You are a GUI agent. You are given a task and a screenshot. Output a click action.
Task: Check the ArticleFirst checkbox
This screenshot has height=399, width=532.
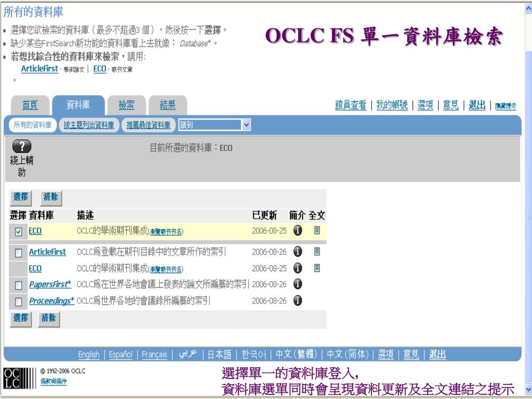(18, 253)
